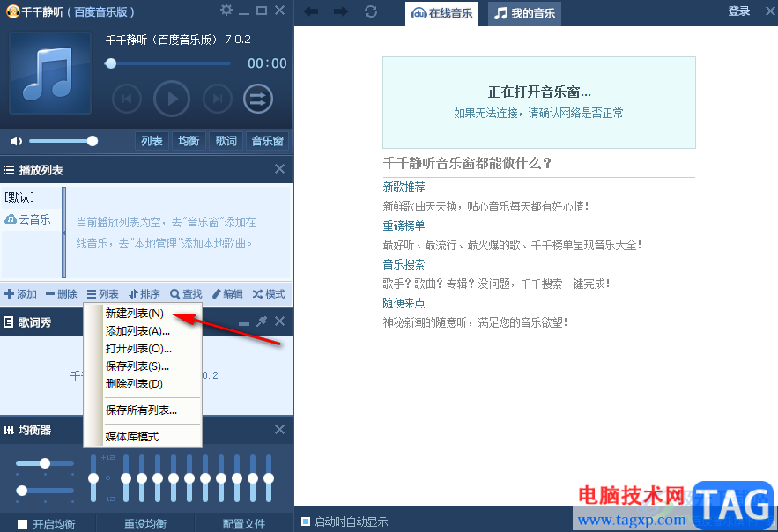This screenshot has width=778, height=532.
Task: Open the settings gear in player title bar
Action: tap(226, 10)
